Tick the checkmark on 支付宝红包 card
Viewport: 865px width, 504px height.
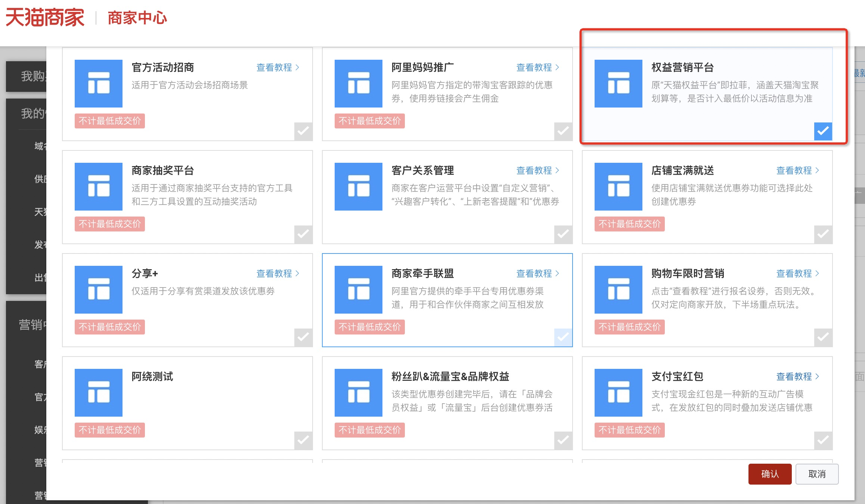(x=823, y=440)
